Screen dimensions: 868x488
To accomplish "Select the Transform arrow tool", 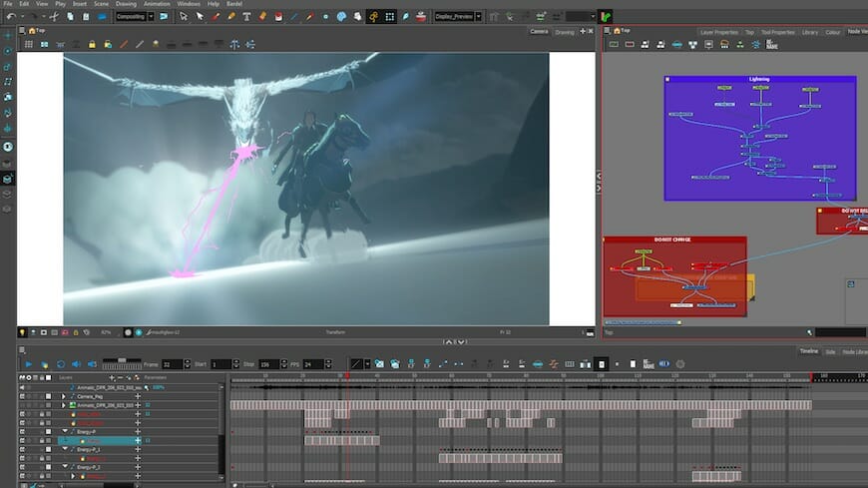I will click(x=184, y=17).
